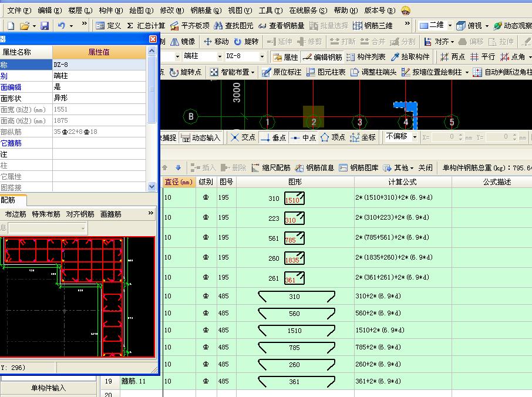Open 图元柱表 tool

coord(326,72)
